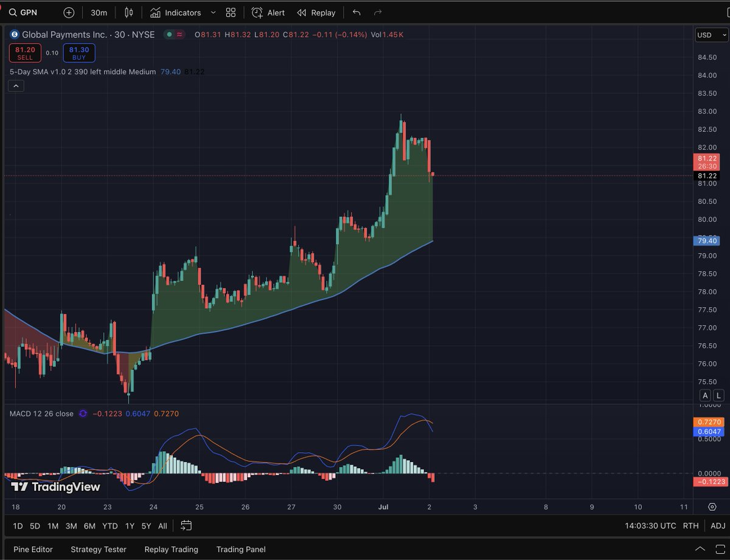Viewport: 730px width, 560px height.
Task: Add symbol to compare with plus icon
Action: 69,12
